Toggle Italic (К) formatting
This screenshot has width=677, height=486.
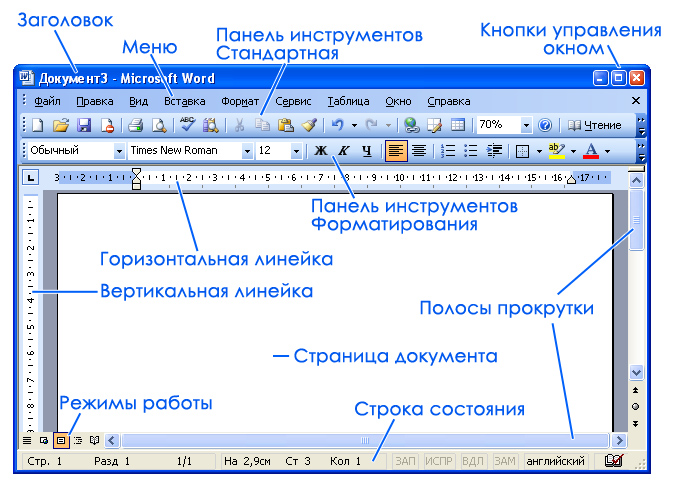344,151
